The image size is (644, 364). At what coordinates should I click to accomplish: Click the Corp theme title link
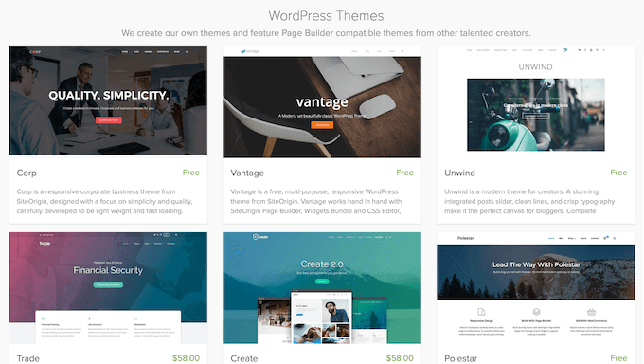click(27, 173)
